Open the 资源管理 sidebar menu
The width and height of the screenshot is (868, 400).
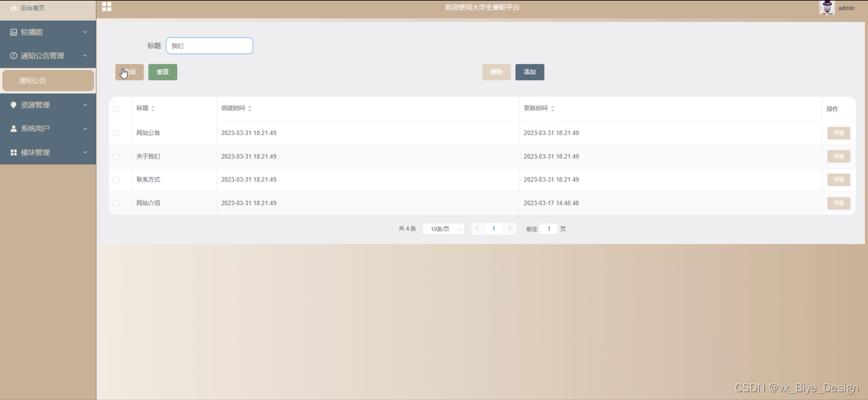(48, 104)
